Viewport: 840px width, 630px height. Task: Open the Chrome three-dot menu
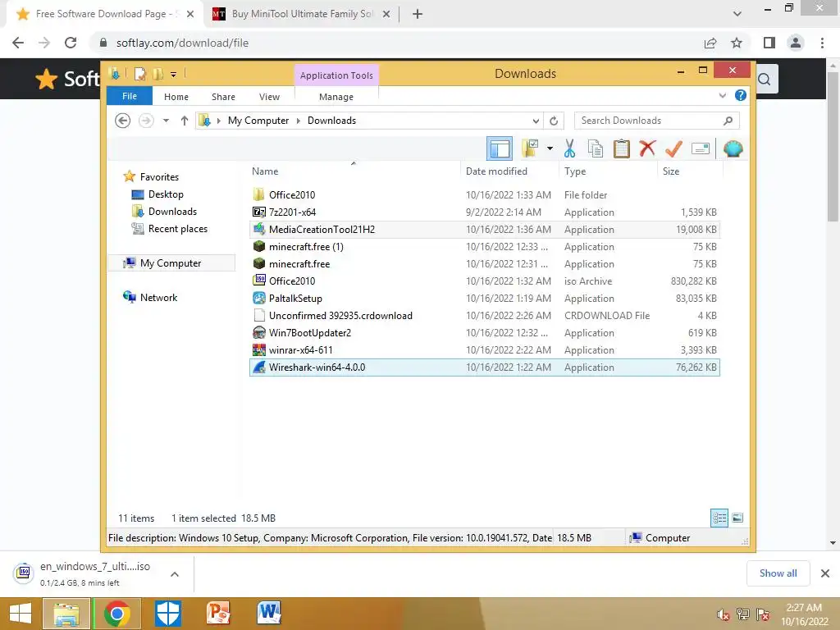822,43
